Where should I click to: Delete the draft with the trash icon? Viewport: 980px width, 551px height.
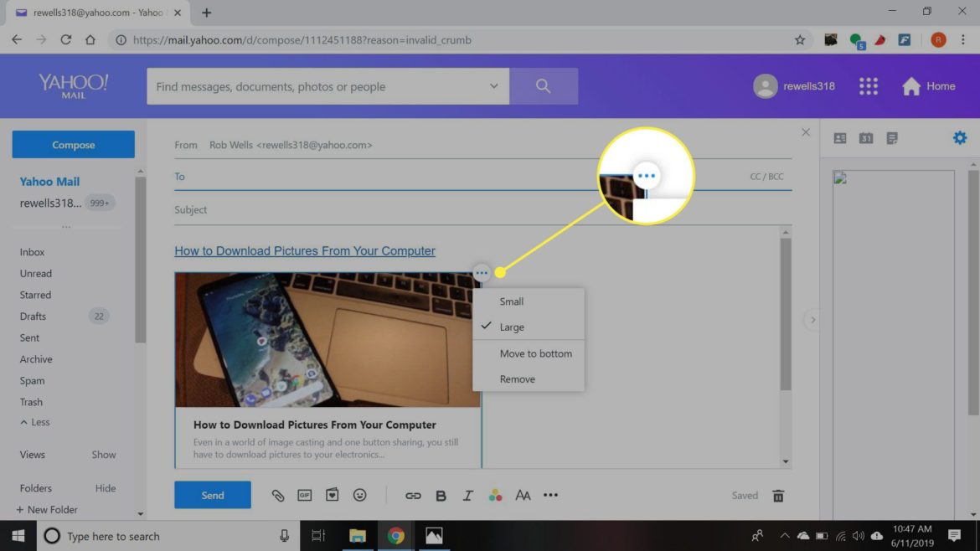(778, 496)
